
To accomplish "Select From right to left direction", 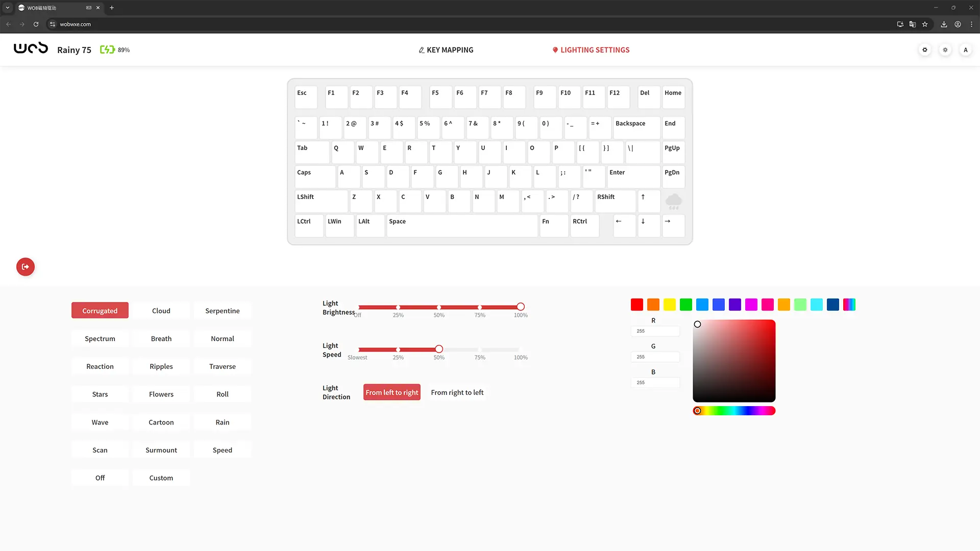I will pyautogui.click(x=457, y=392).
